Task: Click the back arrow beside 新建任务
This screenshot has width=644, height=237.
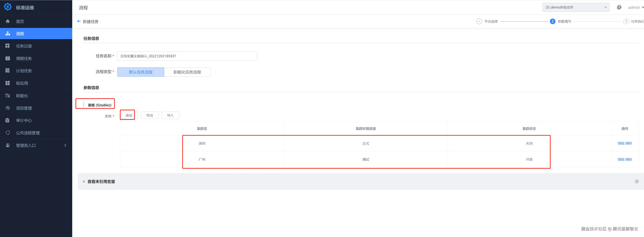Action: [x=79, y=21]
